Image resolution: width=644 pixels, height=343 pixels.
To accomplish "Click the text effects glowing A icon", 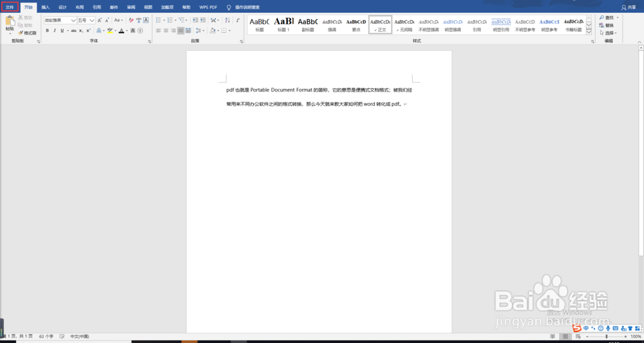I will click(99, 30).
